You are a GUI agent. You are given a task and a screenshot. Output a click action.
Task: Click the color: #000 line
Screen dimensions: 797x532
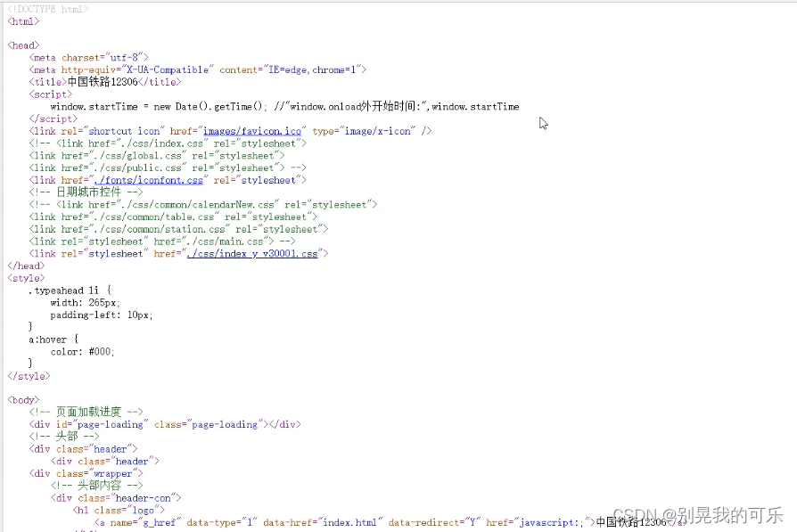click(x=82, y=352)
